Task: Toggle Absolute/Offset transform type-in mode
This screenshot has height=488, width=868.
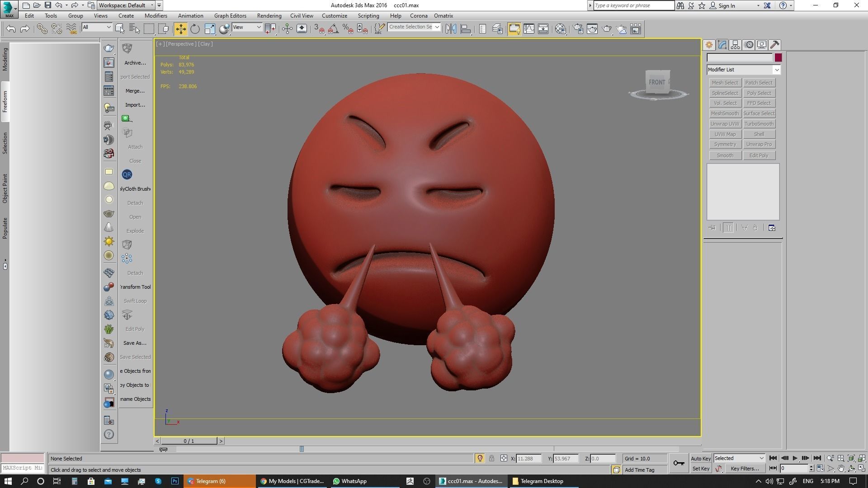Action: pos(504,458)
